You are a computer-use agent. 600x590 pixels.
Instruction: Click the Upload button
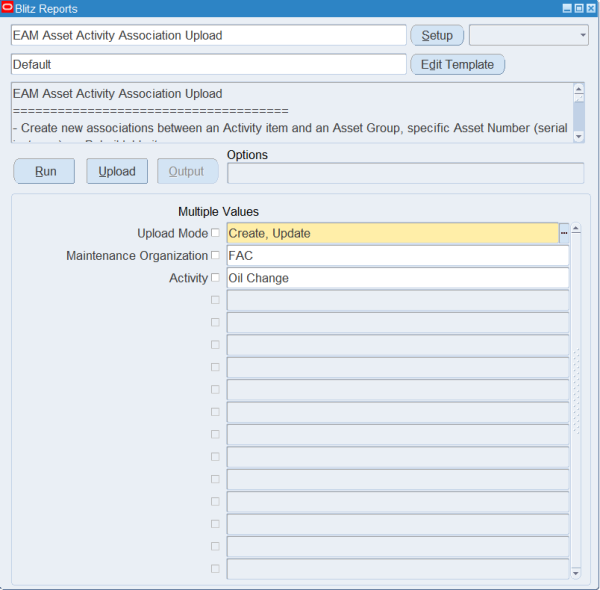[117, 171]
